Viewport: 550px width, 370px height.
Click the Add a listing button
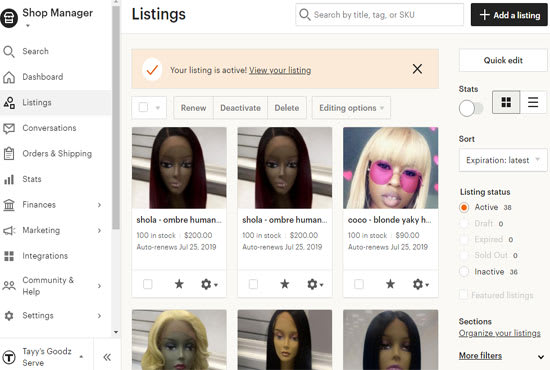tap(509, 15)
